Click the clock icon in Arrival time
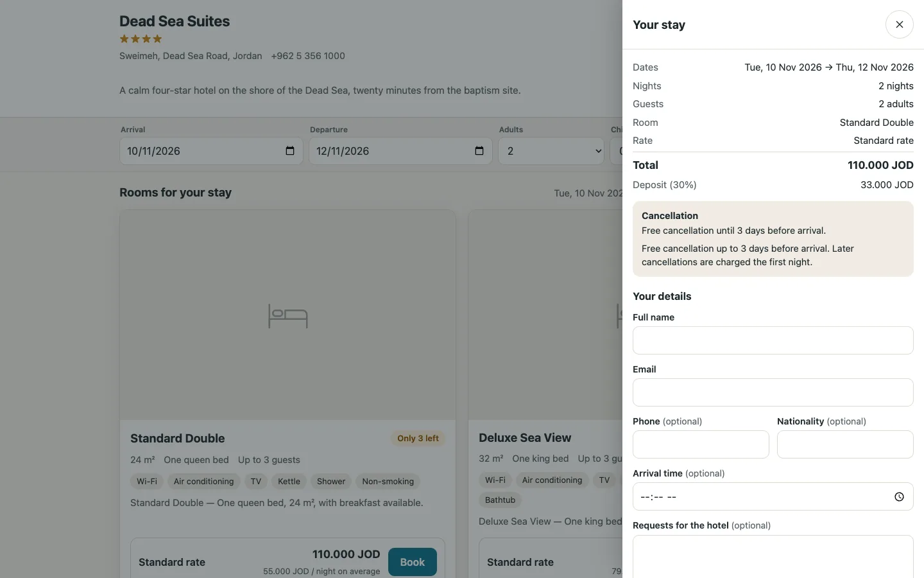The image size is (924, 578). [x=899, y=496]
